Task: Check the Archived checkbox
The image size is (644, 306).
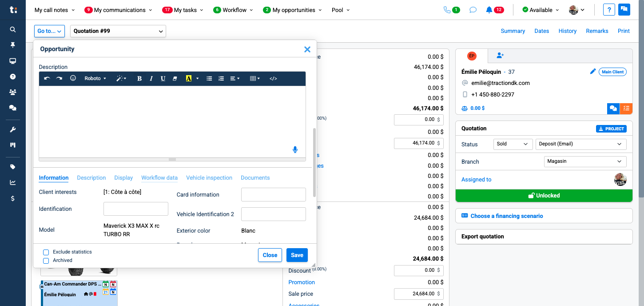Action: (46, 261)
